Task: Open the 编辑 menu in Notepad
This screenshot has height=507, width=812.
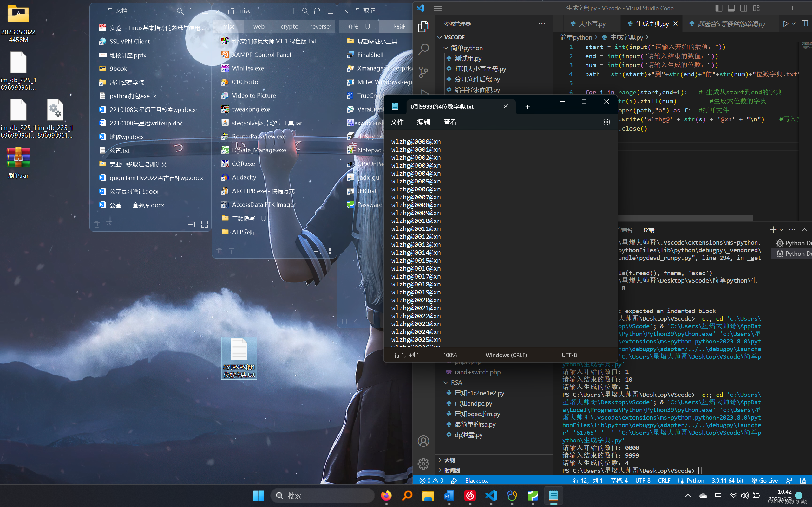Action: pyautogui.click(x=423, y=122)
